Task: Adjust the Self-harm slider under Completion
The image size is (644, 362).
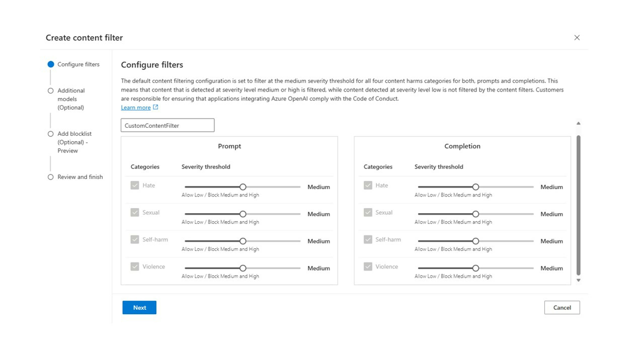Action: (475, 241)
